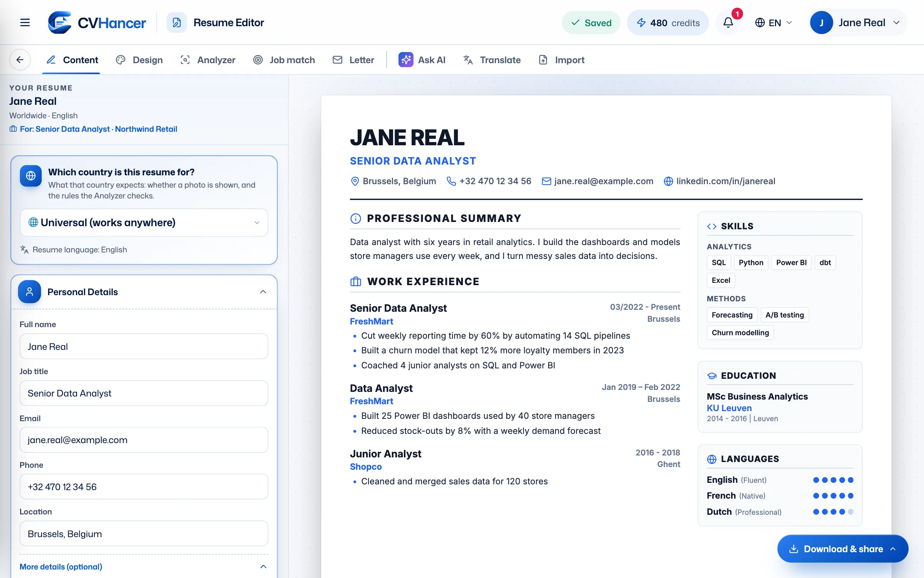Open the EN language dropdown

point(774,23)
